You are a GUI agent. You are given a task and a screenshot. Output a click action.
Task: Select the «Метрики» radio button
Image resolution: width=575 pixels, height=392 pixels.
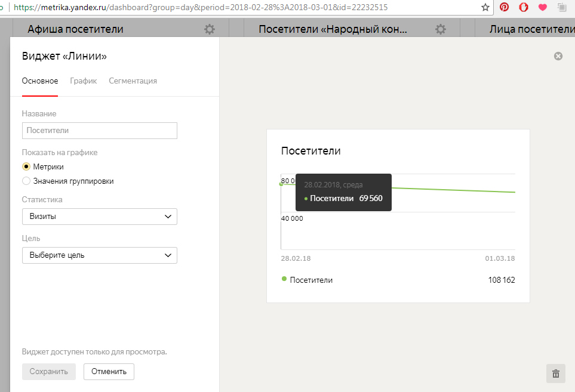tap(26, 167)
